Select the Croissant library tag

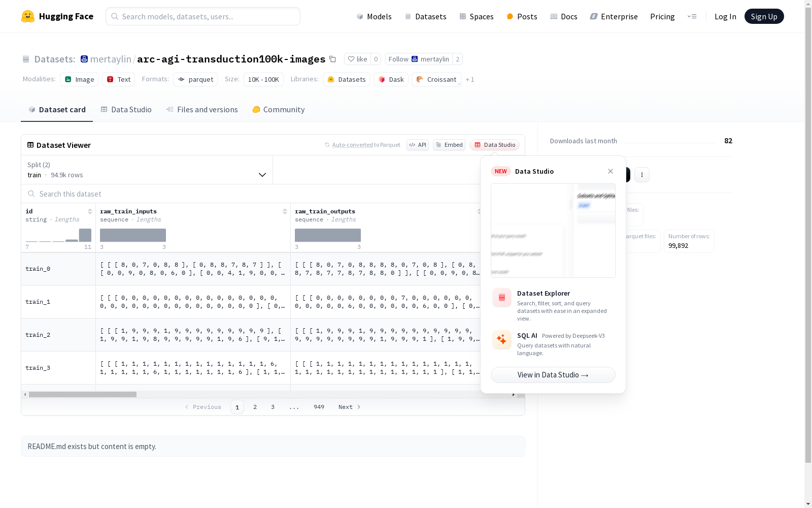(436, 79)
